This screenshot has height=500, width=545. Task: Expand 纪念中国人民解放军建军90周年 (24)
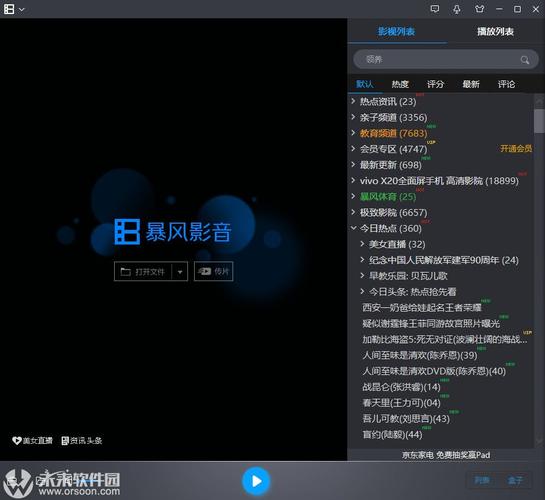pyautogui.click(x=362, y=260)
